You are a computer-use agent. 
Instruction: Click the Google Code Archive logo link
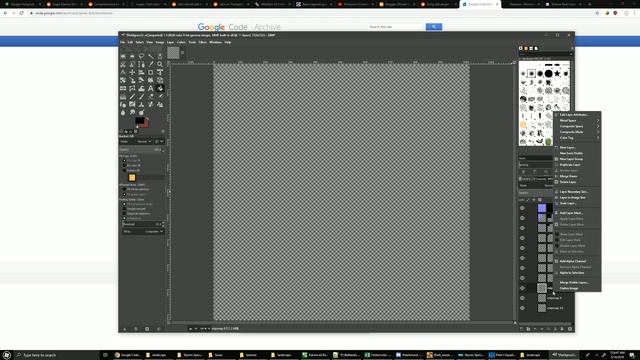(x=239, y=27)
